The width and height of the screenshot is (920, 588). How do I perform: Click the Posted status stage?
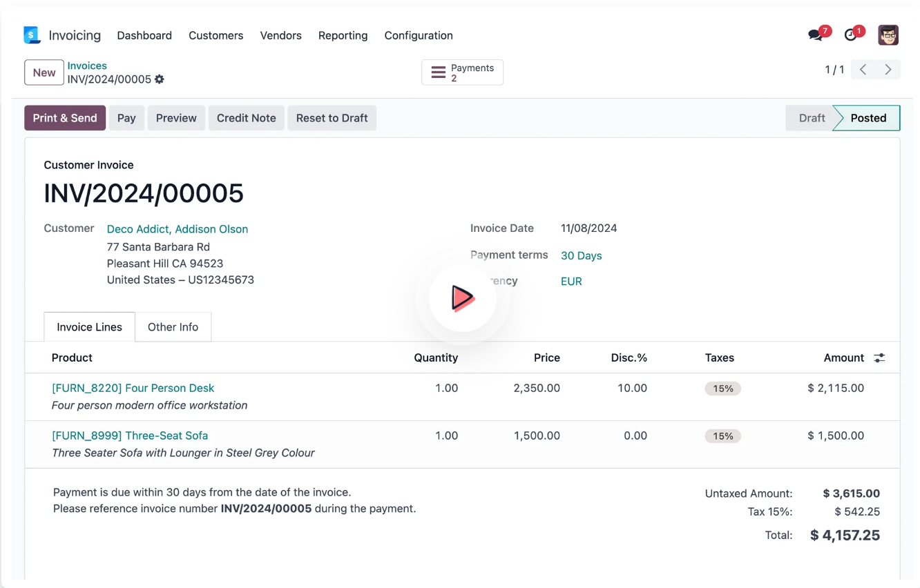tap(868, 118)
